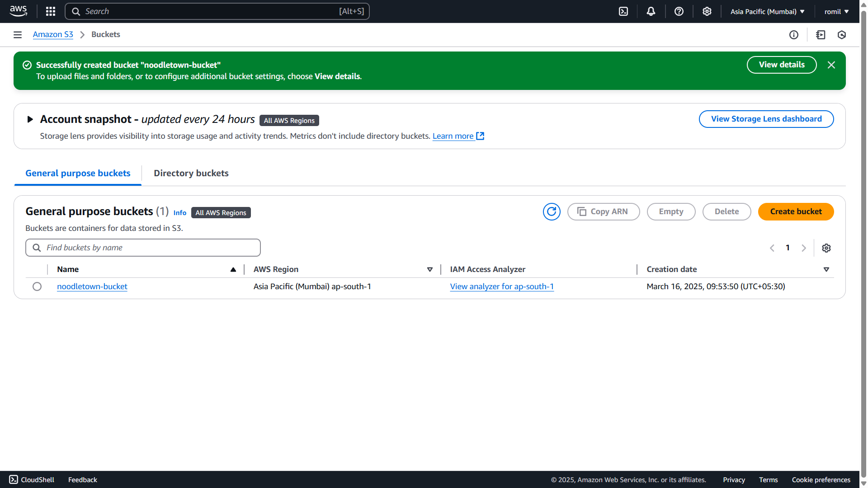Dismiss the green success banner
The image size is (868, 488).
coord(831,65)
